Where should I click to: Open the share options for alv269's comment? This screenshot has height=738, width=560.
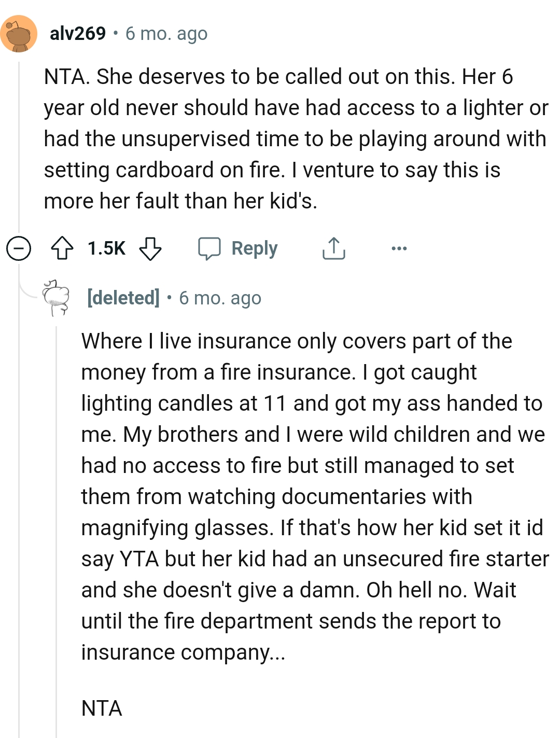[333, 248]
